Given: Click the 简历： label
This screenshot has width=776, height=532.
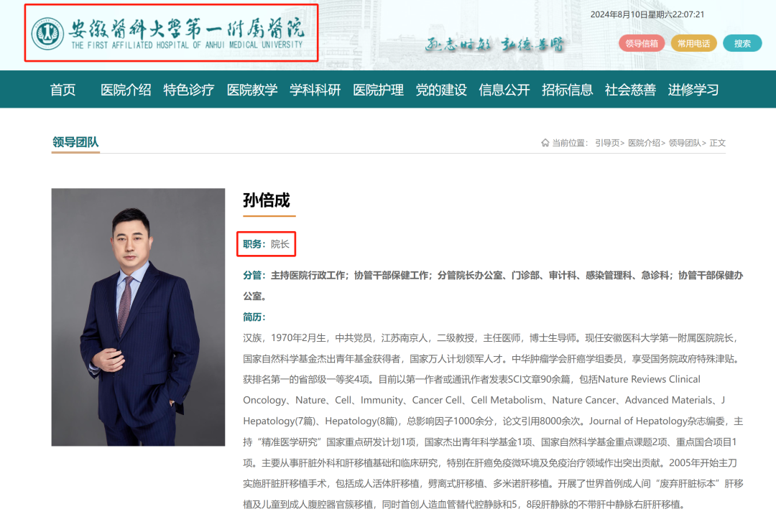Looking at the screenshot, I should (x=254, y=317).
